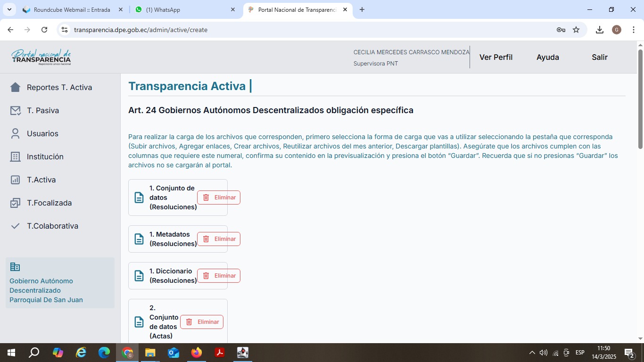Click the Usuarios person icon
The width and height of the screenshot is (644, 362).
pos(16,133)
